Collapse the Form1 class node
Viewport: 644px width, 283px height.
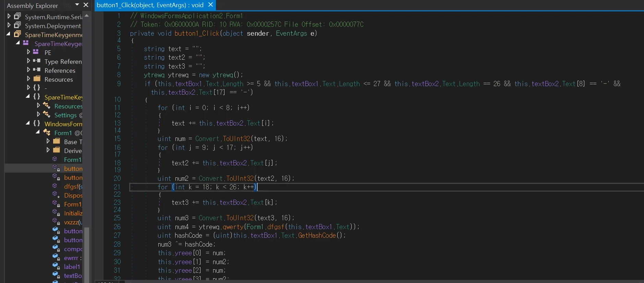tap(38, 132)
